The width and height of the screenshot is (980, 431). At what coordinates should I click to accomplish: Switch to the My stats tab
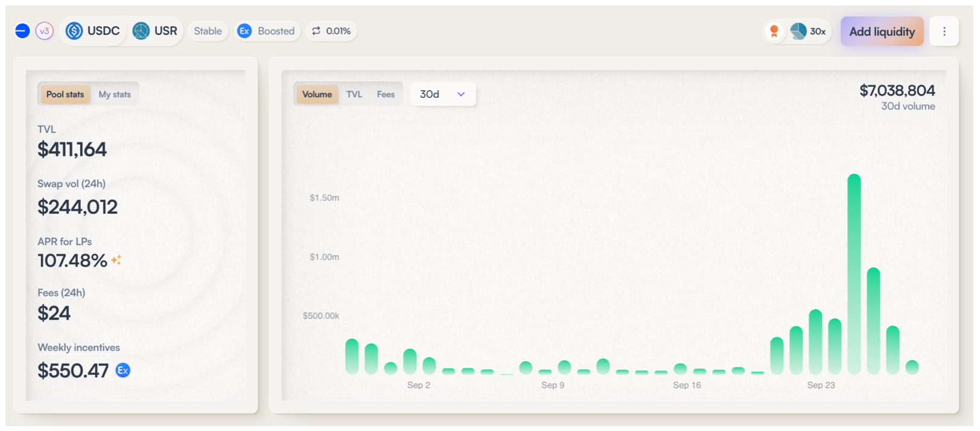click(x=115, y=94)
